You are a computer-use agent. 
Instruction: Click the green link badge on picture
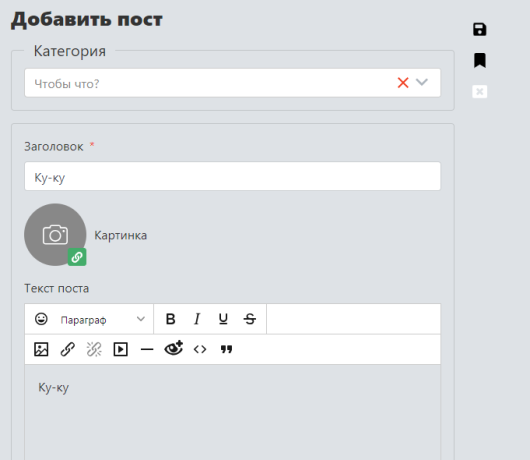tap(77, 257)
